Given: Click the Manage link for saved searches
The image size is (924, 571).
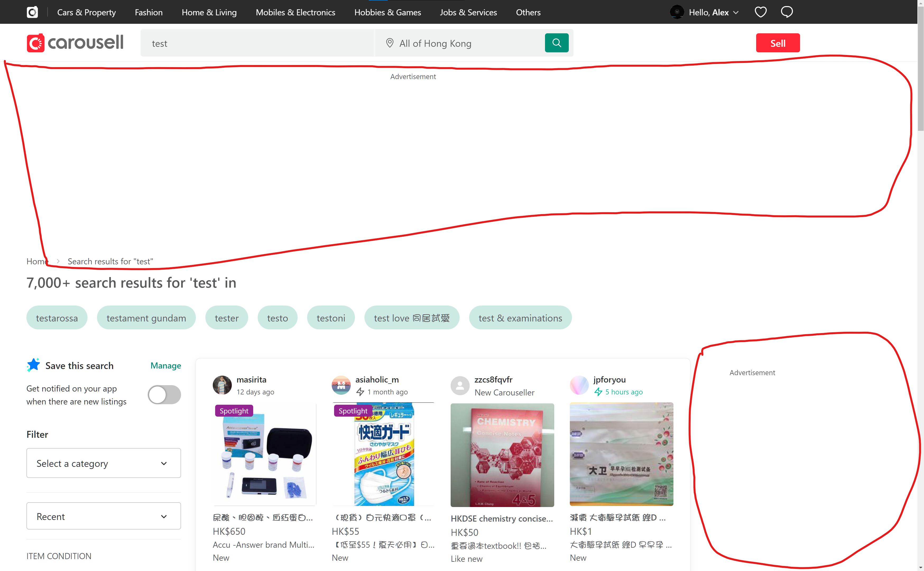Looking at the screenshot, I should click(x=165, y=365).
